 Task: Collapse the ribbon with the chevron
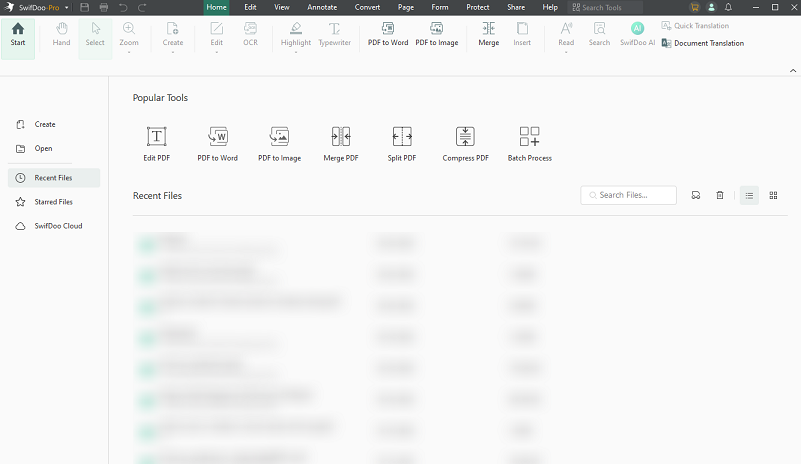point(793,71)
